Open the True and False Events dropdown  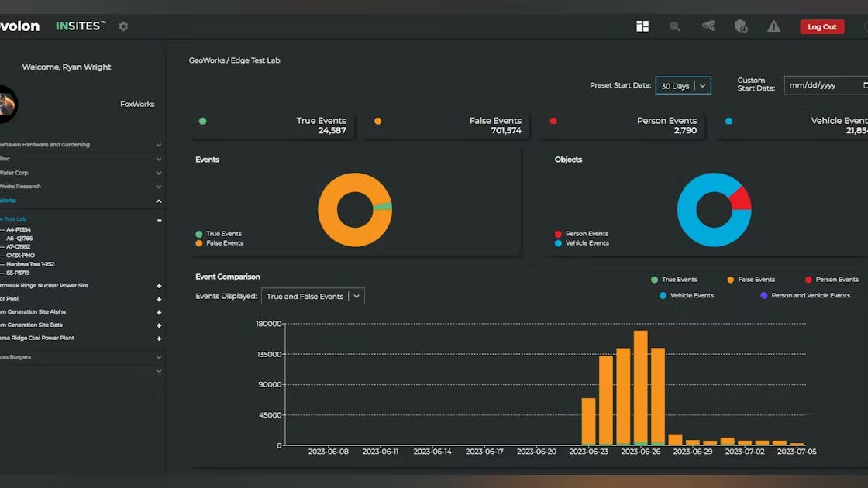click(x=312, y=297)
